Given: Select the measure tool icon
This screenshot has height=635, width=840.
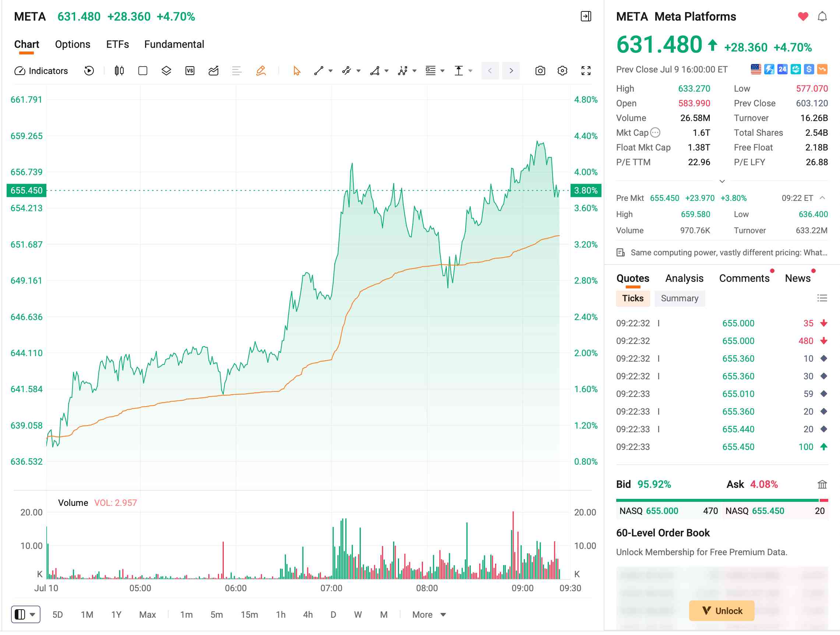Looking at the screenshot, I should tap(459, 71).
